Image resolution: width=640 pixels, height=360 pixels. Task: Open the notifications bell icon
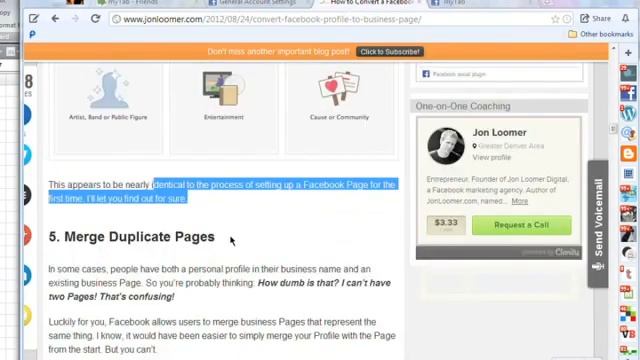click(x=625, y=19)
